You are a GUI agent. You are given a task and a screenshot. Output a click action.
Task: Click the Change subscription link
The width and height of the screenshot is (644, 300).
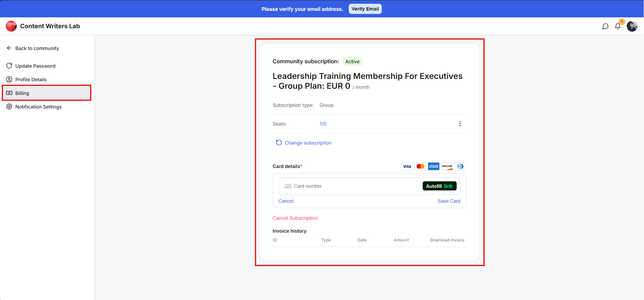tap(308, 143)
